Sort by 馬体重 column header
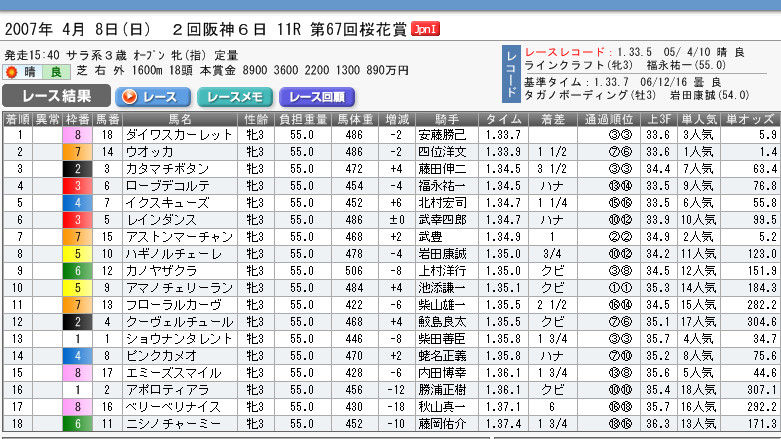Image resolution: width=781 pixels, height=439 pixels. (x=355, y=120)
